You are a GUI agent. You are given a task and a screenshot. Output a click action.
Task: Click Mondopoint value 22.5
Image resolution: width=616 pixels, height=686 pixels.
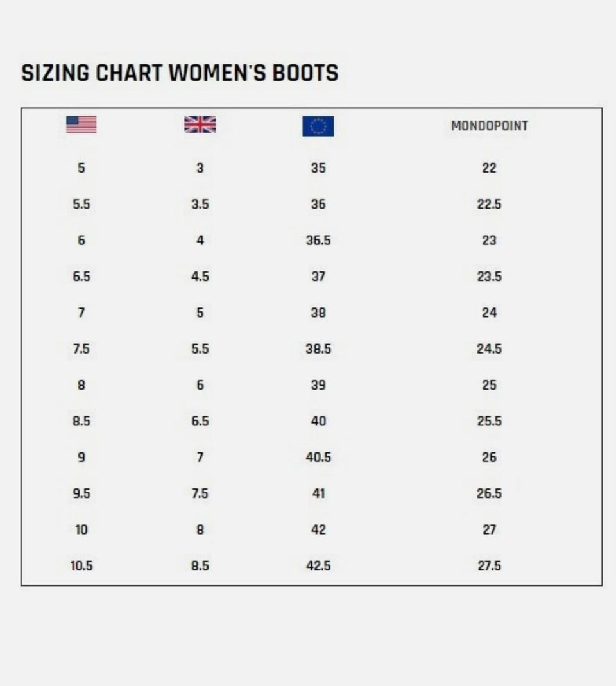(x=489, y=204)
